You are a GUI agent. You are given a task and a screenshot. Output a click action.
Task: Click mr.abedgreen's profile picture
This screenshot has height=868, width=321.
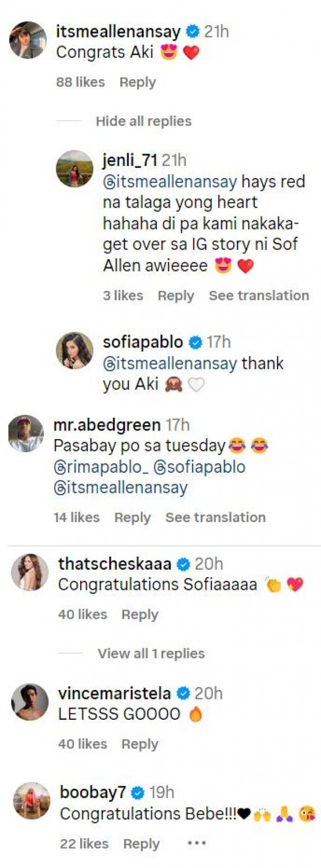(x=26, y=433)
